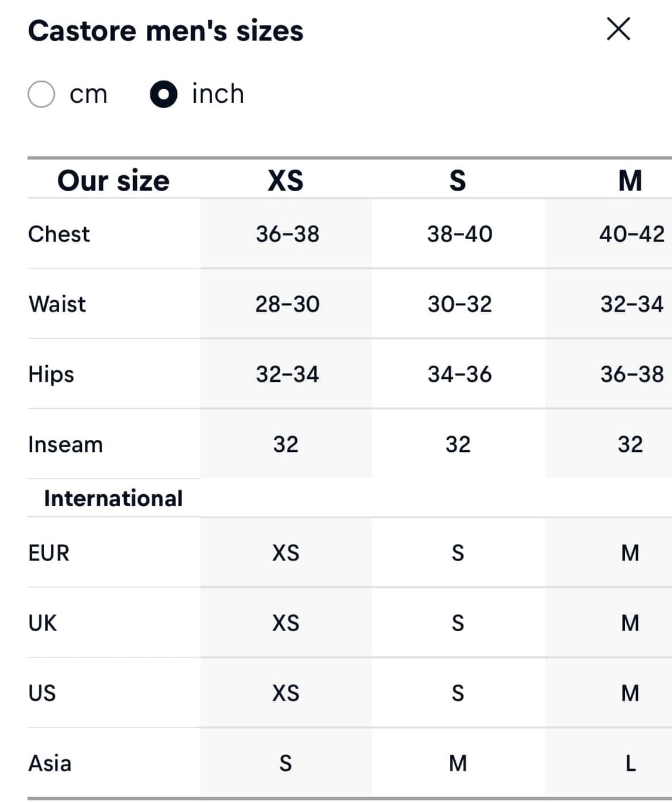Click the International section heading
Image resolution: width=672 pixels, height=802 pixels.
[x=113, y=498]
